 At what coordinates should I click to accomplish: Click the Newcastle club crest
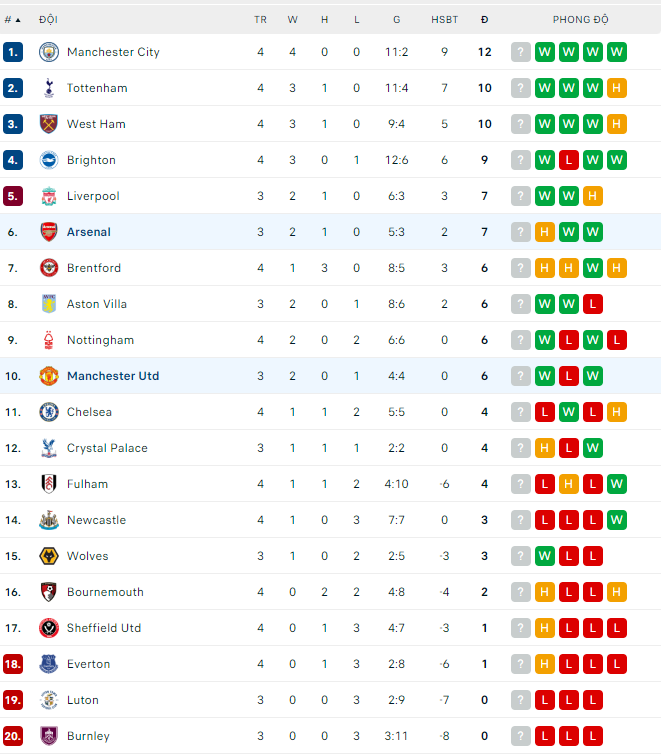tap(49, 520)
